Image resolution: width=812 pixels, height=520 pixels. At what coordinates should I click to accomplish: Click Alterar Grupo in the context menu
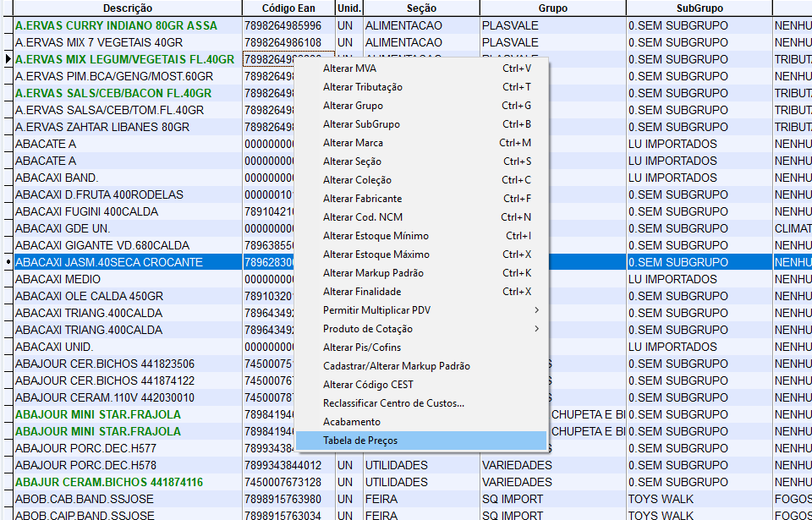tap(353, 106)
